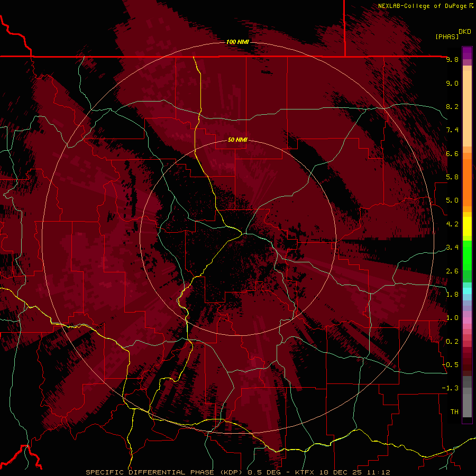The width and height of the screenshot is (476, 476).
Task: Click the 5.0 scale value
Action: coord(452,200)
